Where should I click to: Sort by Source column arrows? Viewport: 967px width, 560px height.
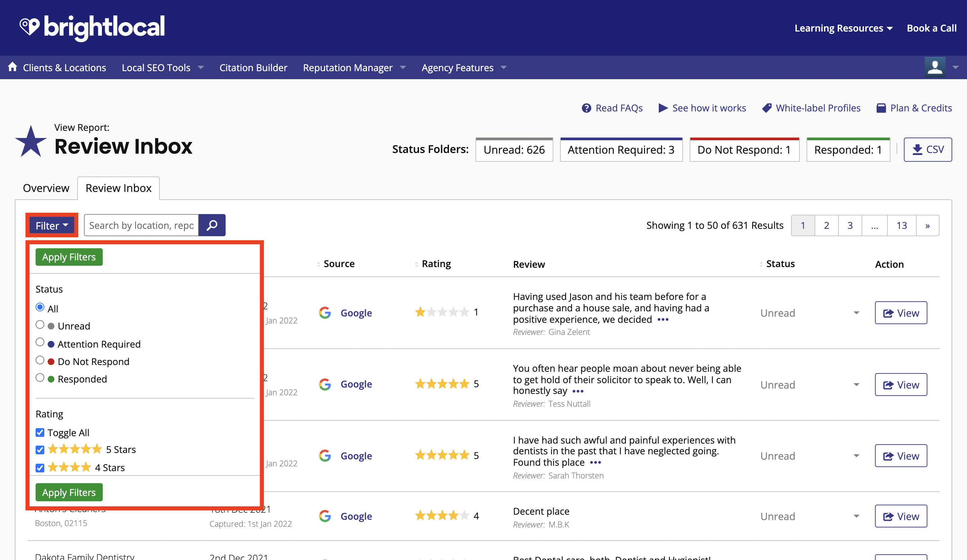(x=319, y=264)
